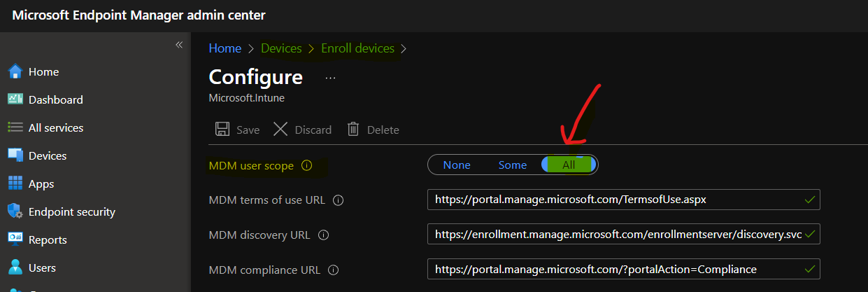Go to Devices in left navigation
This screenshot has width=868, height=292.
tap(48, 155)
